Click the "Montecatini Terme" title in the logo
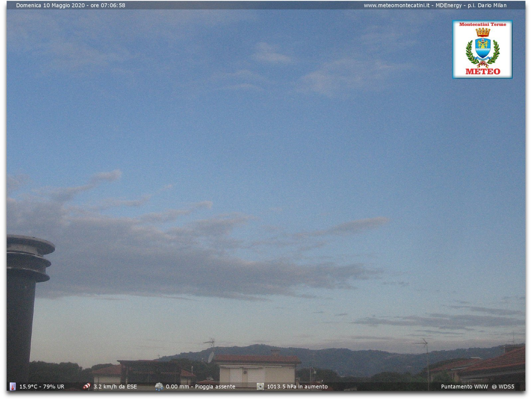The image size is (532, 399). pos(482,24)
